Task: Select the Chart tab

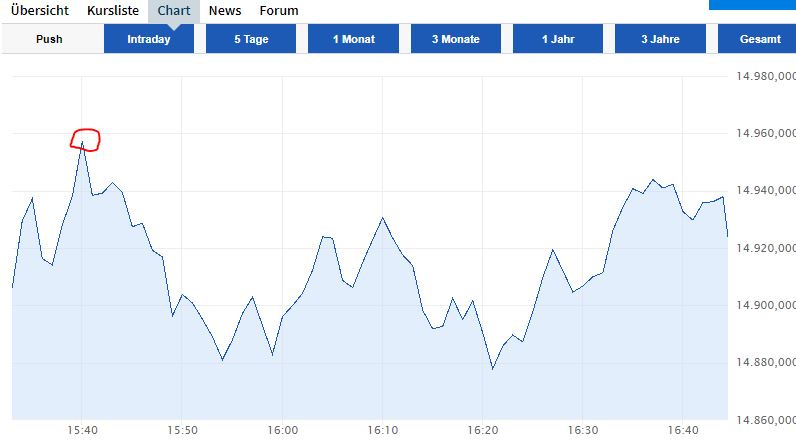Action: point(174,11)
